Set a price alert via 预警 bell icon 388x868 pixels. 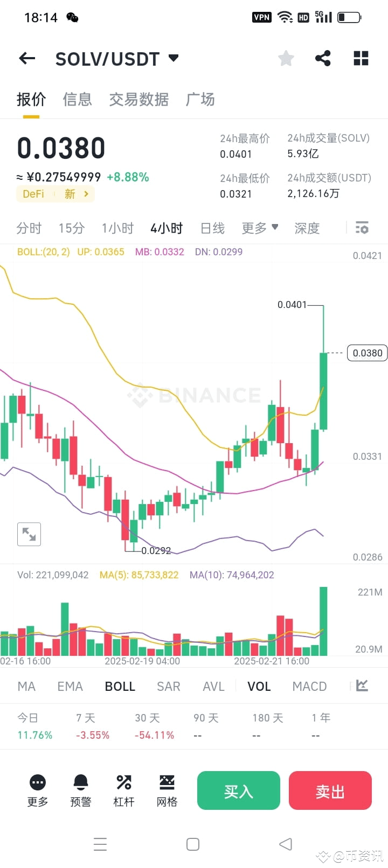pos(80,790)
